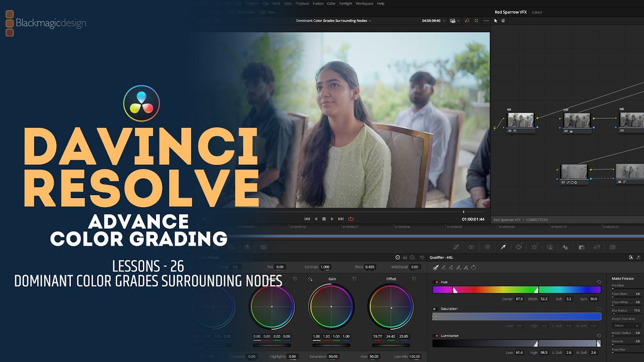
Task: Select the hand pan tool in node editor
Action: pyautogui.click(x=503, y=21)
